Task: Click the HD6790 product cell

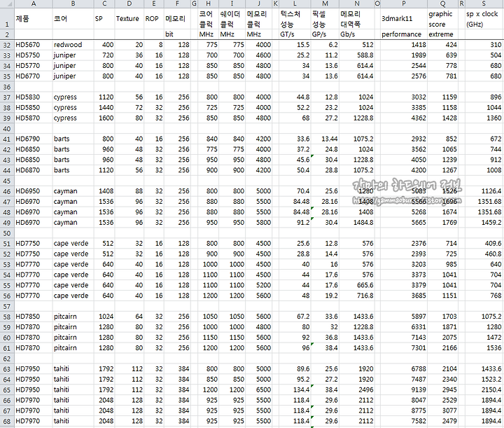Action: [x=34, y=139]
